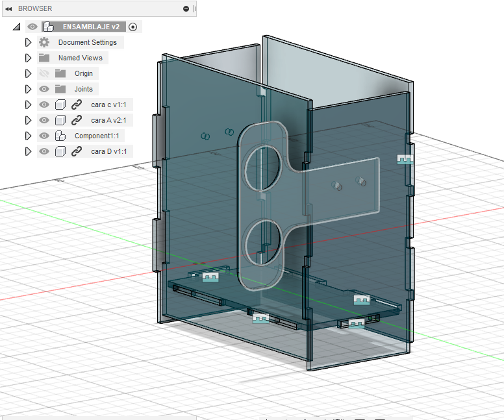504x420 pixels.
Task: Click cara A v2:1 body icon
Action: 60,120
